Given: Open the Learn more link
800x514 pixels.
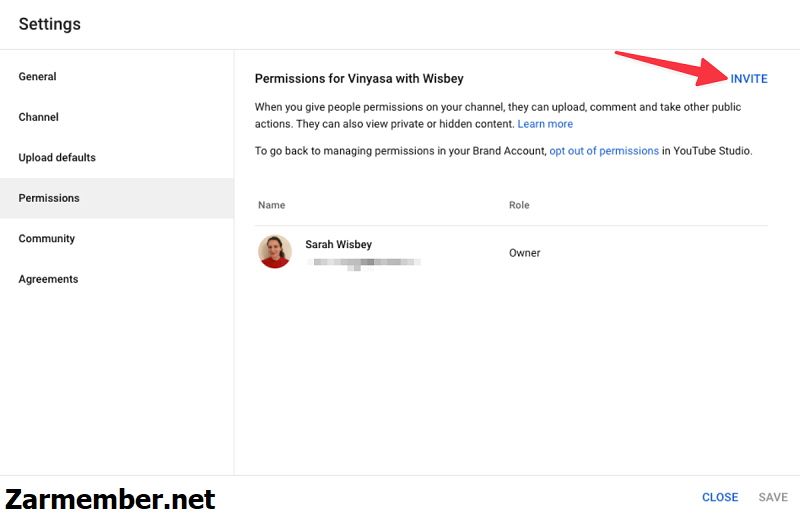Looking at the screenshot, I should point(545,124).
